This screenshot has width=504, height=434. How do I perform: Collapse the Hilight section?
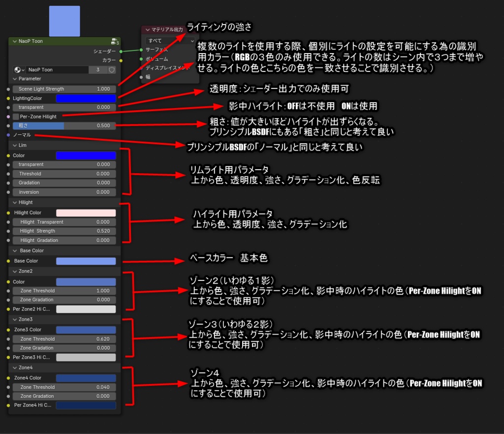[15, 202]
